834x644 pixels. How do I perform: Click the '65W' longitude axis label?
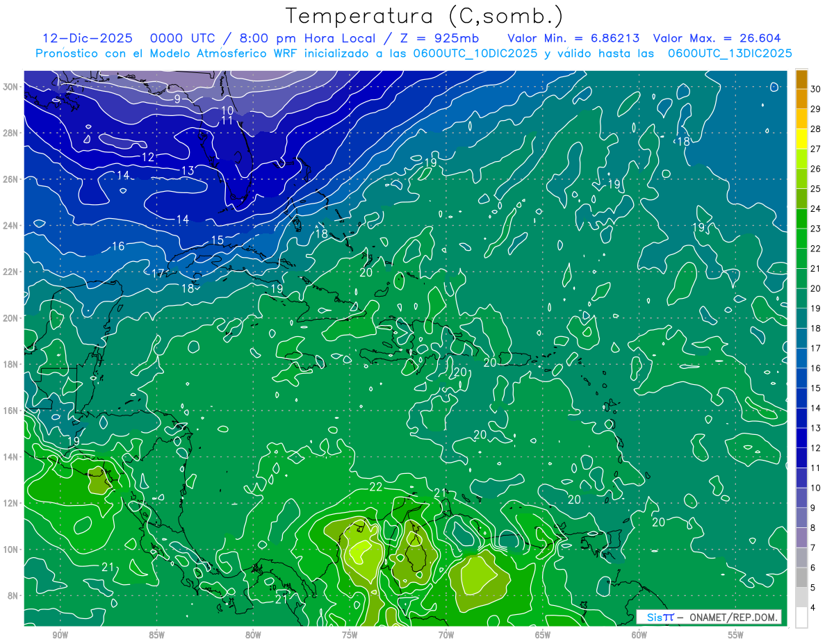point(543,635)
